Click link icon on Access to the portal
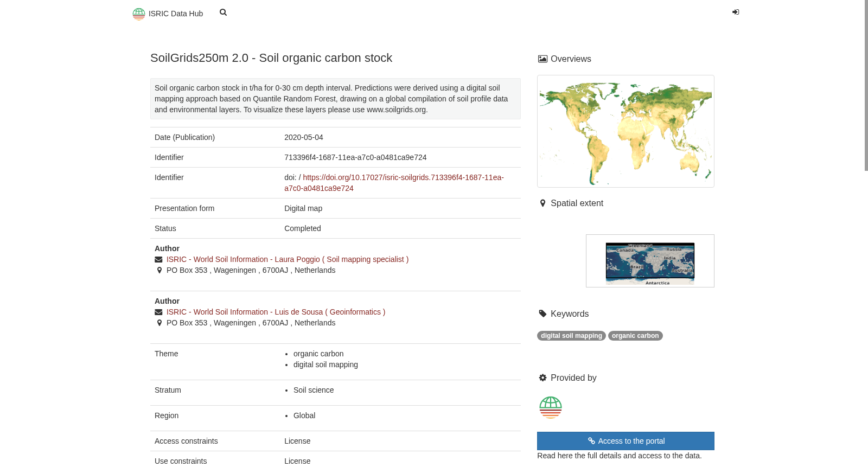868x467 pixels. pyautogui.click(x=591, y=441)
